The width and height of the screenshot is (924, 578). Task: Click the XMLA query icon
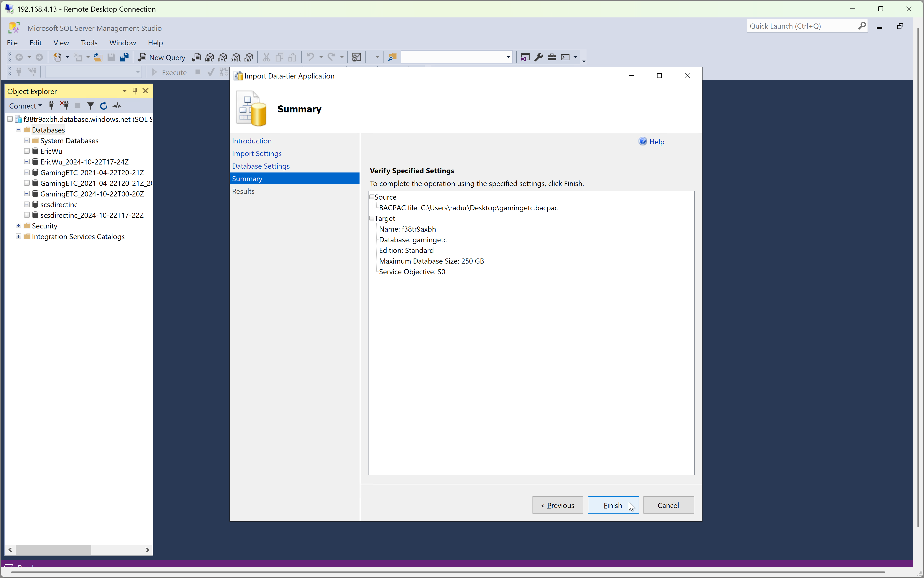(236, 57)
